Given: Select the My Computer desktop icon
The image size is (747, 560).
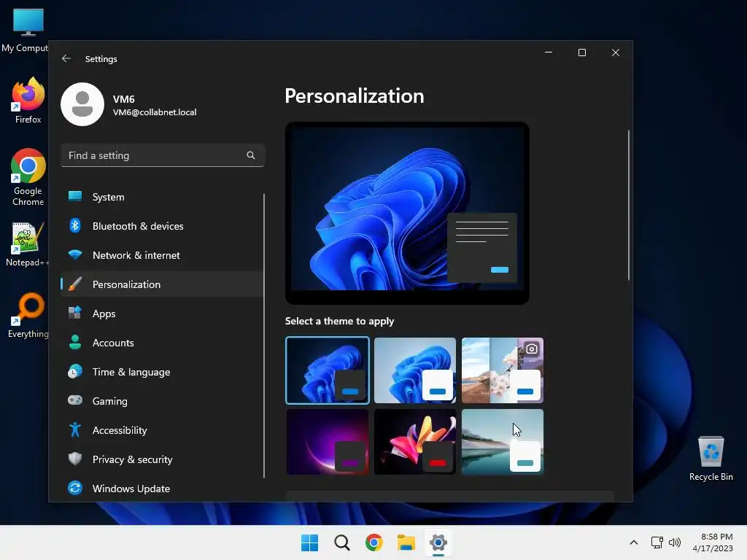Looking at the screenshot, I should coord(25,31).
